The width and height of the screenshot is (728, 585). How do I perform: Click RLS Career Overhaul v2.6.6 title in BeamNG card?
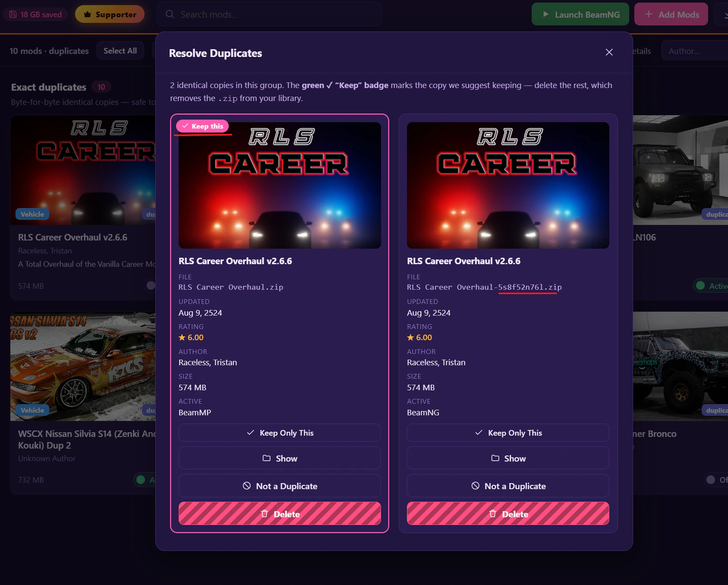[x=464, y=261]
